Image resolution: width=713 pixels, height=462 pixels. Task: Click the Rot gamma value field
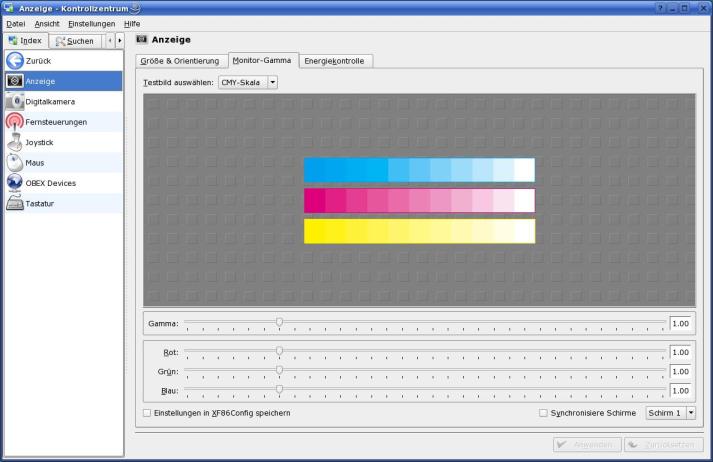tap(680, 352)
